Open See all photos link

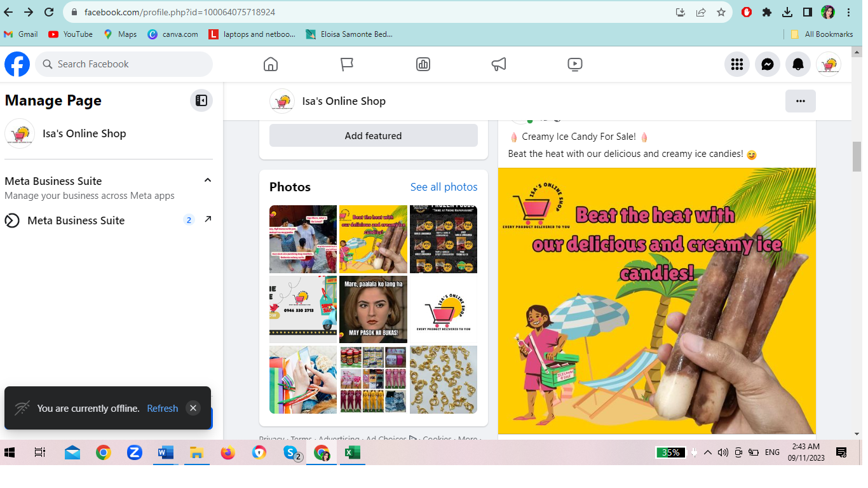tap(444, 187)
